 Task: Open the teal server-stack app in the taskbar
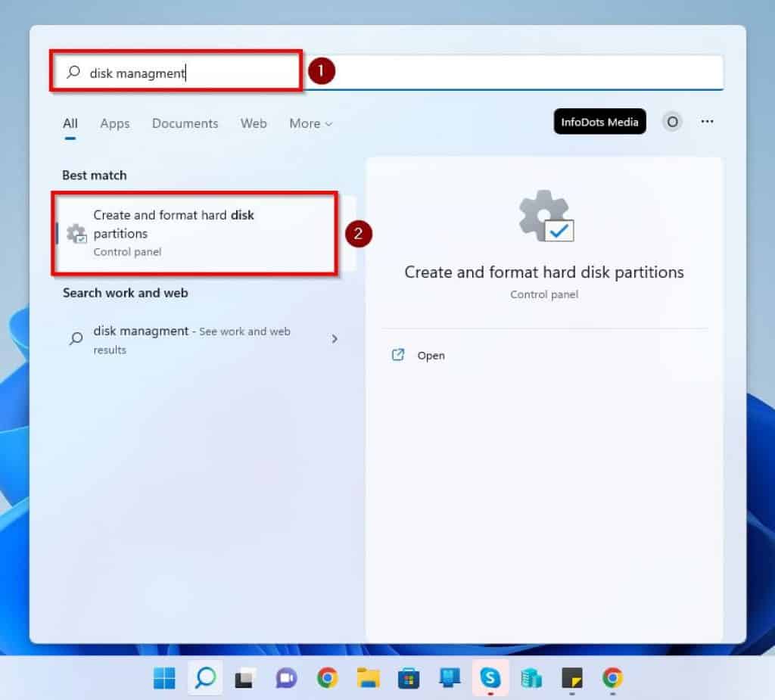(531, 678)
